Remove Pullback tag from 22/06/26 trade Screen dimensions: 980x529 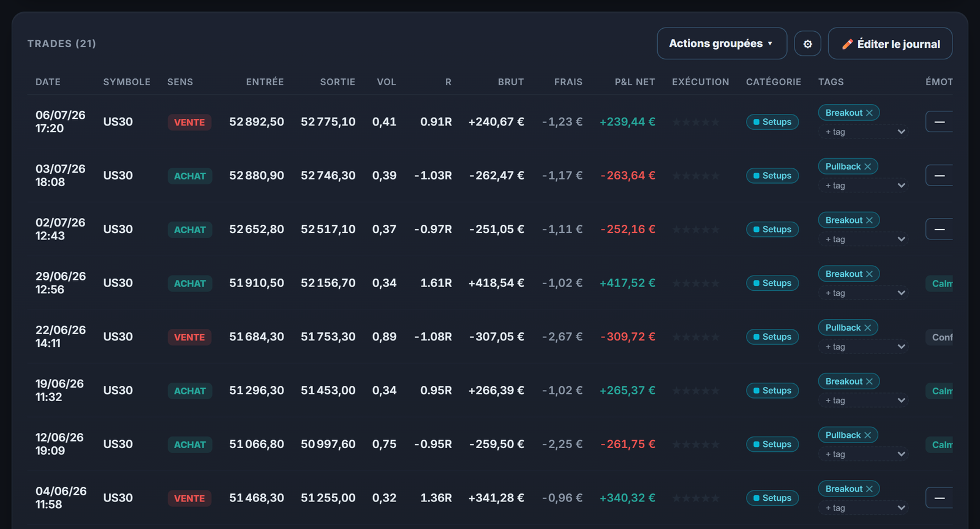[x=867, y=328]
